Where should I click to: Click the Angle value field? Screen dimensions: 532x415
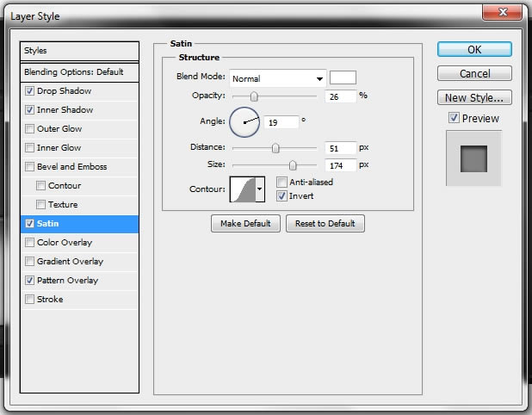281,122
